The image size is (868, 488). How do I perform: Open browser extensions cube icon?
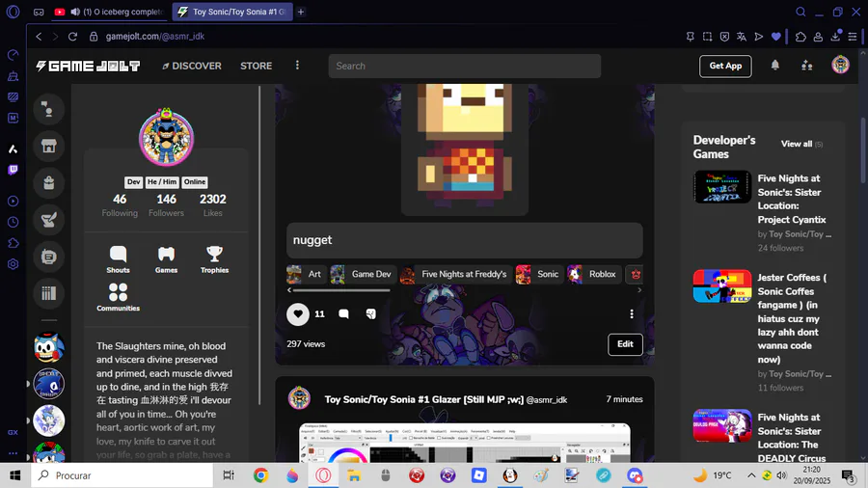(800, 37)
